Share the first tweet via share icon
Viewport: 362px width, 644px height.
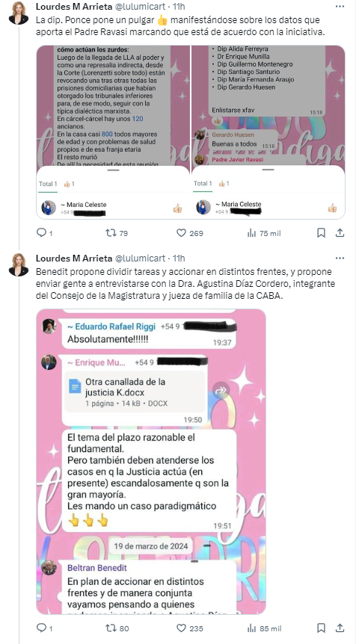[340, 233]
